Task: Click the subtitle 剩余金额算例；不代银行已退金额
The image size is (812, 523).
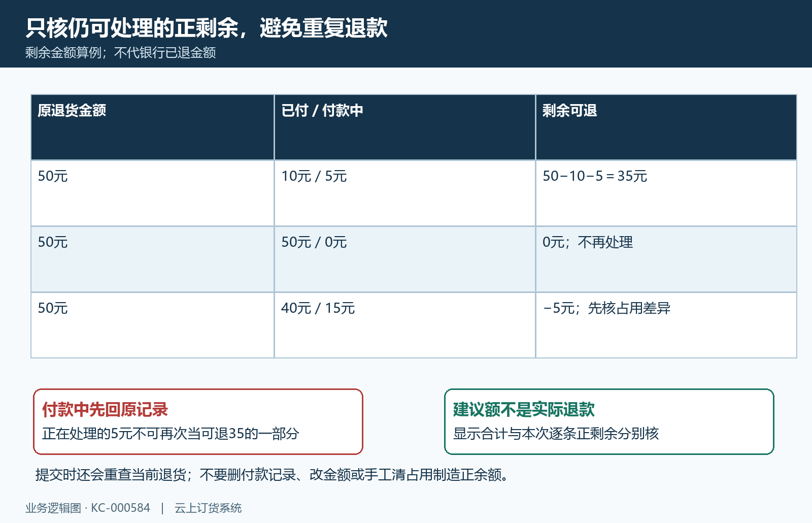Action: click(121, 53)
